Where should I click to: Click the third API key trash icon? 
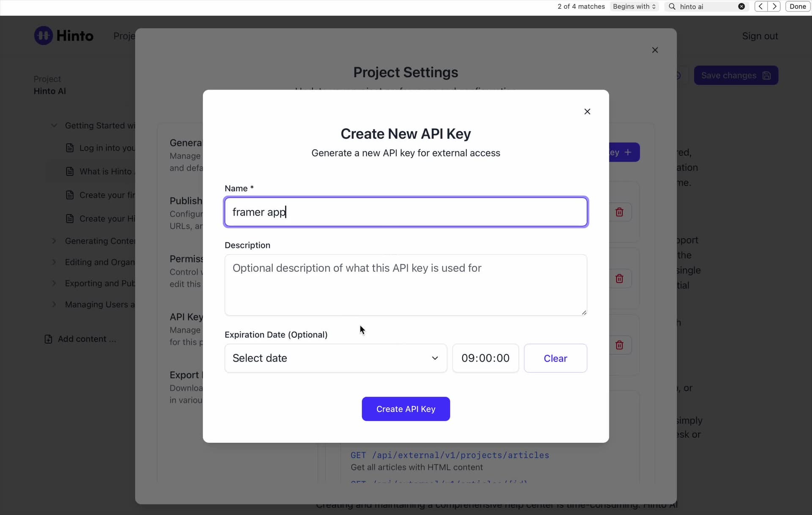[619, 345]
